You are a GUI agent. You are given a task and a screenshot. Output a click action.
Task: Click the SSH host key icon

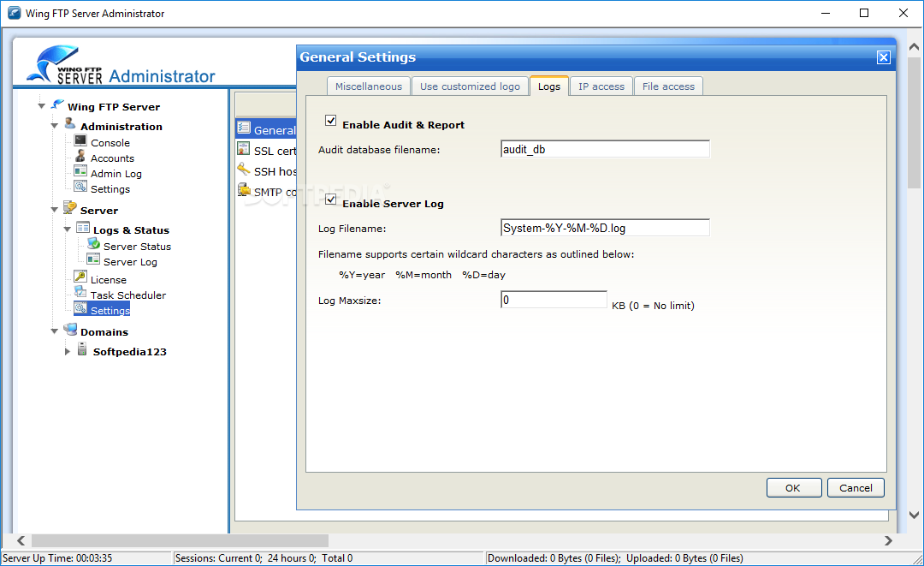pos(243,170)
